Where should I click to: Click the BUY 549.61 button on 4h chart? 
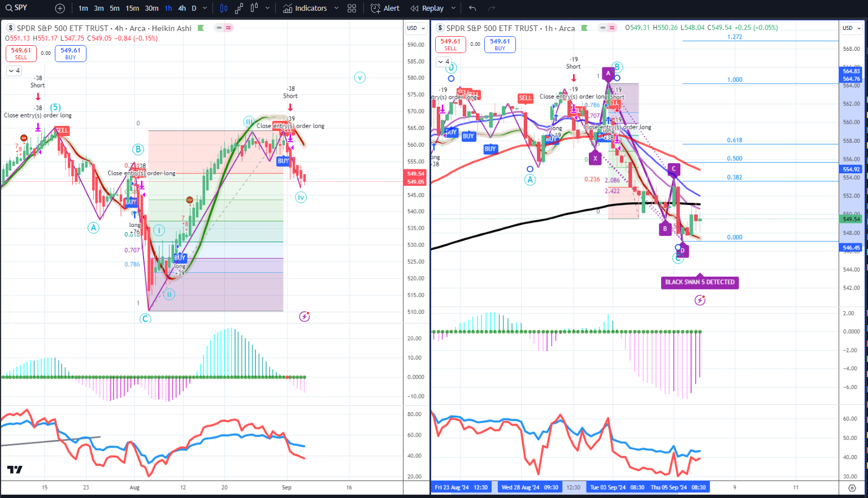point(71,54)
